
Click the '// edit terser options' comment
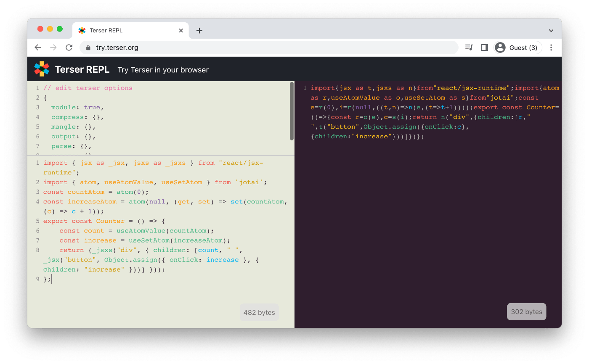click(88, 88)
